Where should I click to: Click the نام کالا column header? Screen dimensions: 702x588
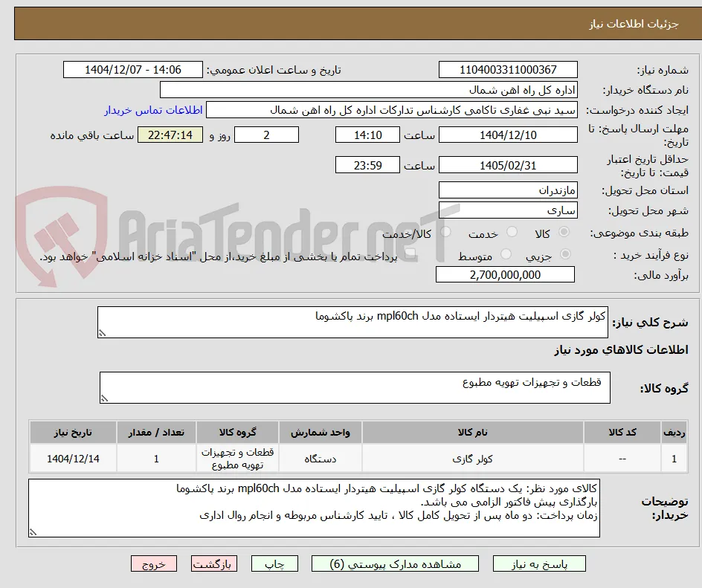click(x=473, y=433)
